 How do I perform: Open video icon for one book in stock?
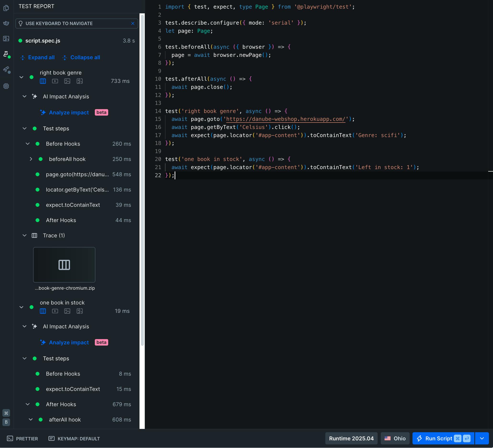pyautogui.click(x=55, y=311)
